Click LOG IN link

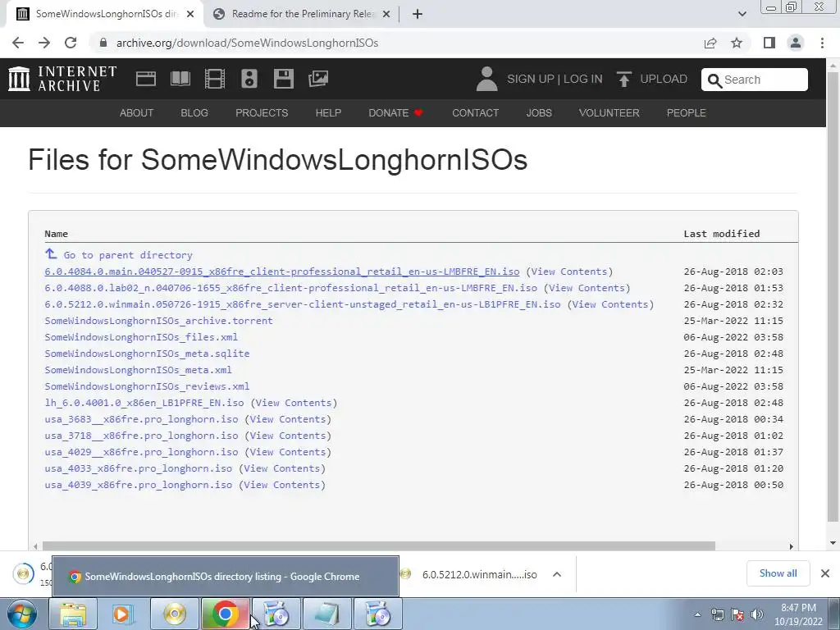point(583,79)
